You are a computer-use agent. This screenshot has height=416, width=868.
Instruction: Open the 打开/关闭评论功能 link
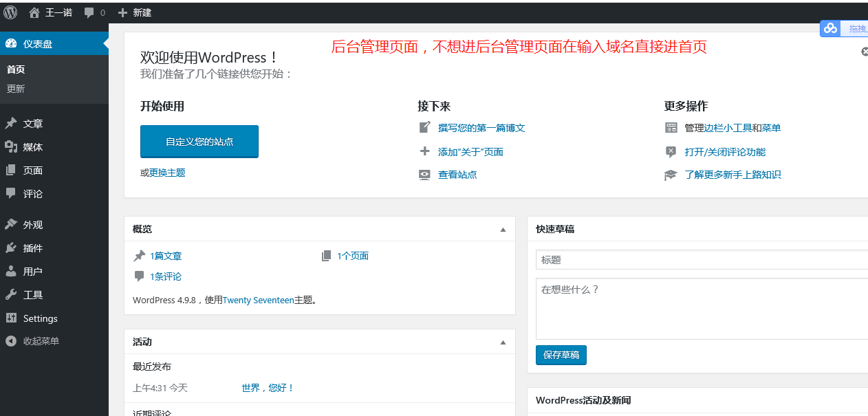click(x=725, y=152)
